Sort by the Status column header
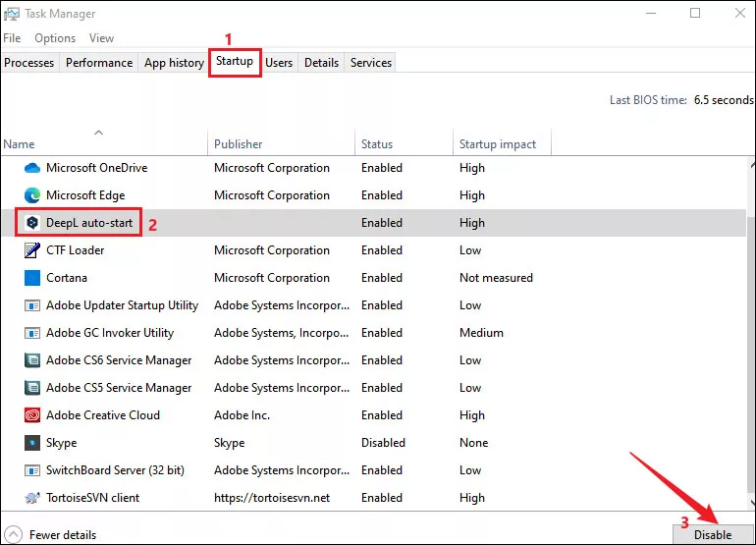Viewport: 756px width, 545px height. tap(405, 143)
